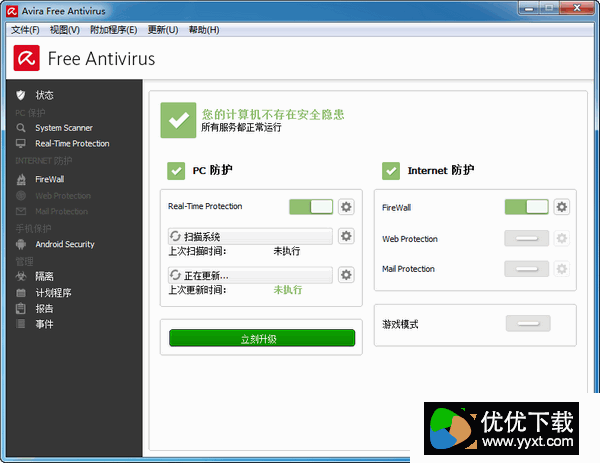Open FireWall gear settings
Image resolution: width=600 pixels, height=463 pixels.
[x=561, y=207]
